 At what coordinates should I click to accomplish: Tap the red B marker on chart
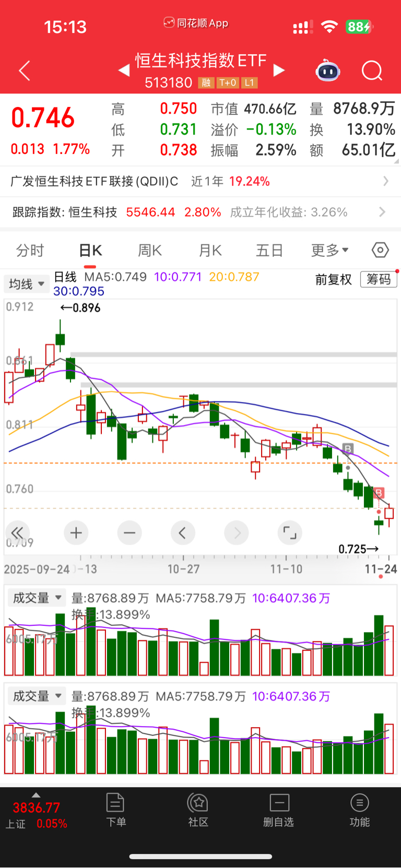(379, 493)
